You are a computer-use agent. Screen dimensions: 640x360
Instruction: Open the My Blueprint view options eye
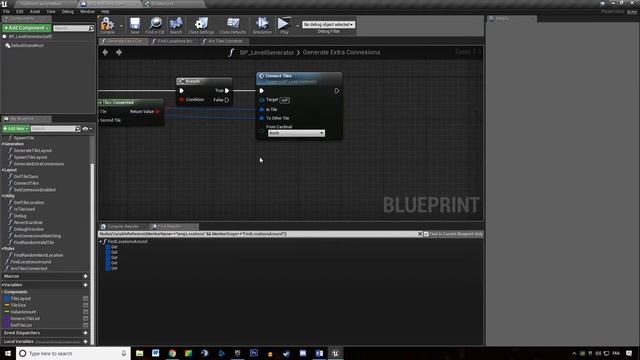(x=87, y=129)
